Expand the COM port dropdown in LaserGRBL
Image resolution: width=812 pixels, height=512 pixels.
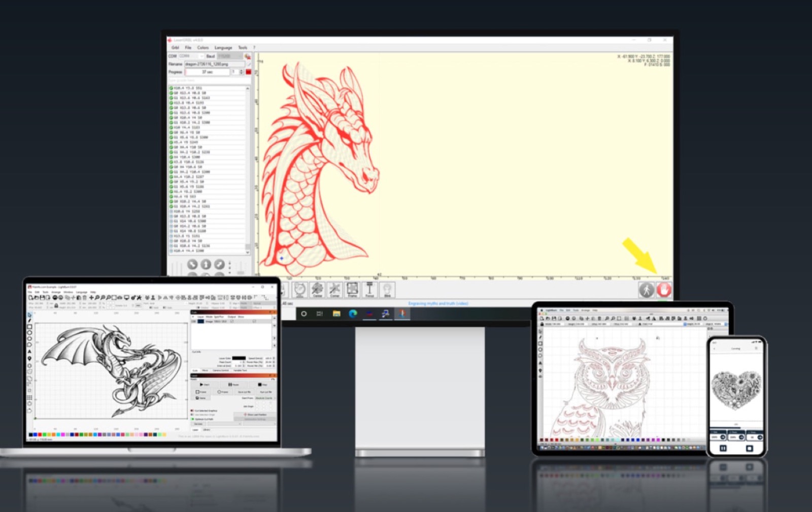pyautogui.click(x=191, y=56)
